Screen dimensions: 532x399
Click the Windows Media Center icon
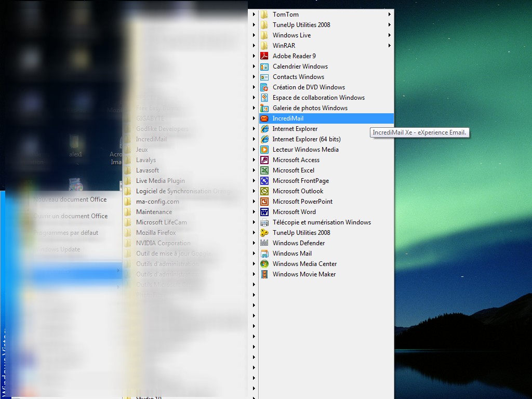pyautogui.click(x=264, y=264)
